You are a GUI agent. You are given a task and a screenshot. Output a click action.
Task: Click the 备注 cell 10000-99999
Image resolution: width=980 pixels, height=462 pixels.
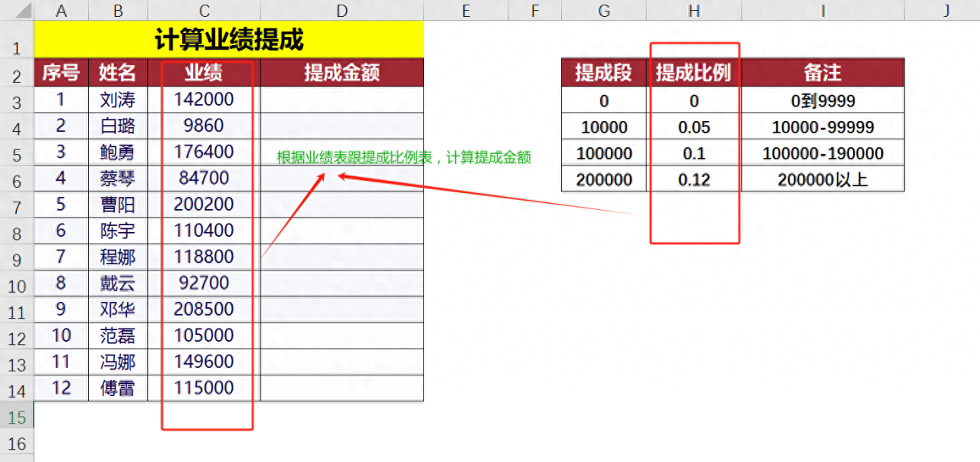pos(823,127)
